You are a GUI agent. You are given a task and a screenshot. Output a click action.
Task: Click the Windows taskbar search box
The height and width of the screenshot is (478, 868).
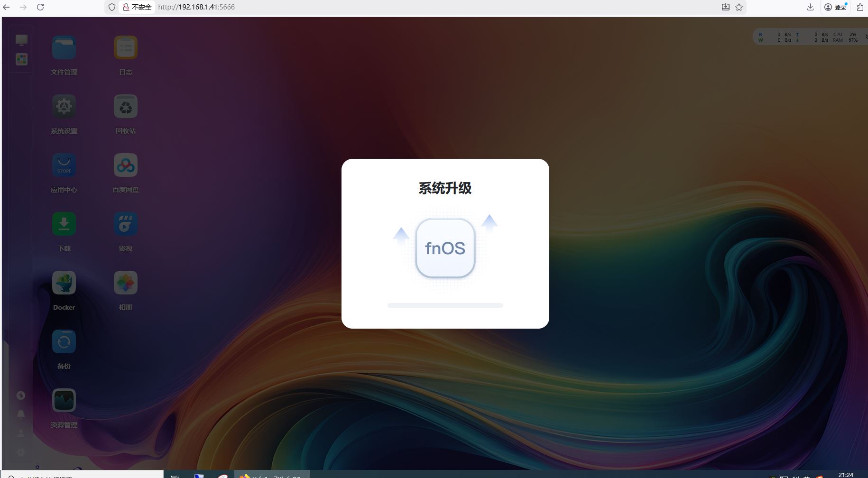(x=82, y=475)
